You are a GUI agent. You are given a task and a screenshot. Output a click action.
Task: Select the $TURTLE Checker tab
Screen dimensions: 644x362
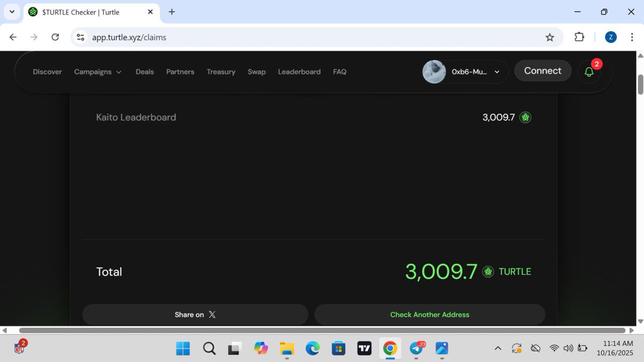click(91, 12)
